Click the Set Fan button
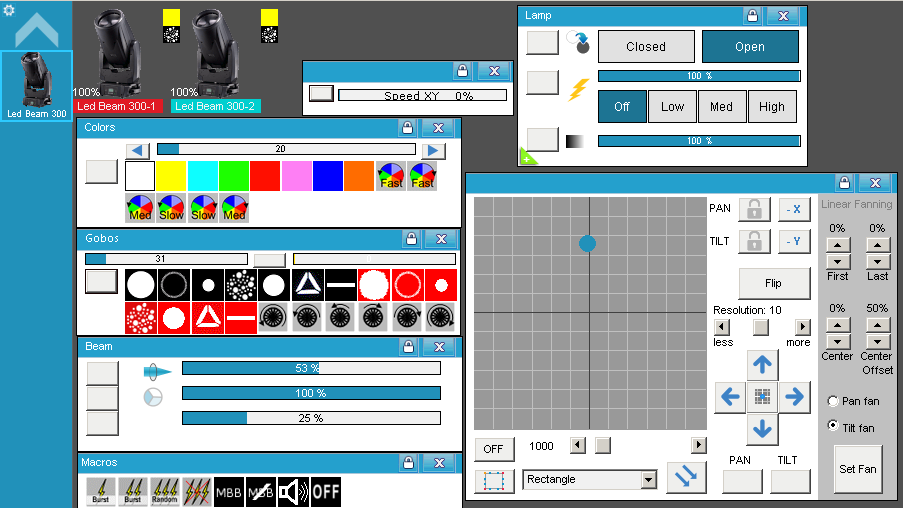The height and width of the screenshot is (508, 903). [x=858, y=469]
